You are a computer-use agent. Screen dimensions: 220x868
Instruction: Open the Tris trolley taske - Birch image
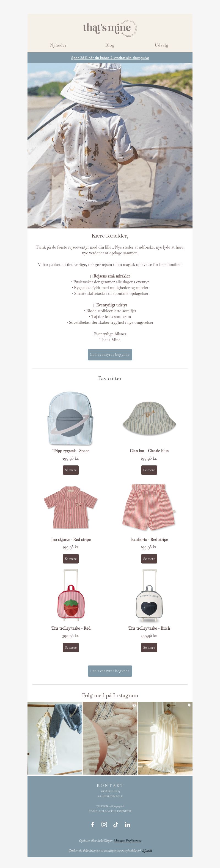[x=149, y=595]
